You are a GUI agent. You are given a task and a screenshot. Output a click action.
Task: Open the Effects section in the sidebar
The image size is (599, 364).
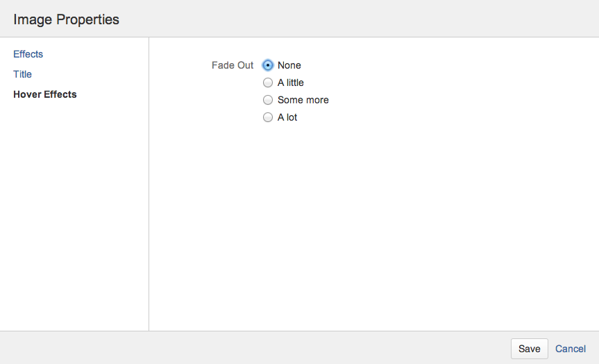(28, 54)
